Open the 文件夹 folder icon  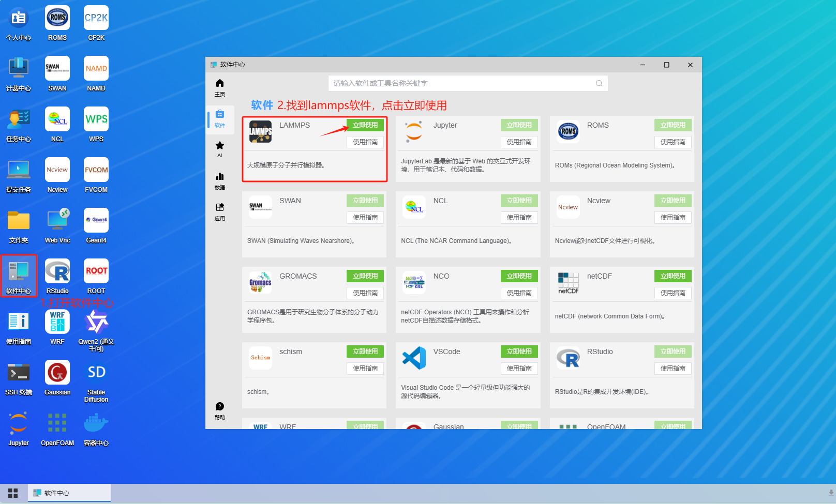coord(19,226)
